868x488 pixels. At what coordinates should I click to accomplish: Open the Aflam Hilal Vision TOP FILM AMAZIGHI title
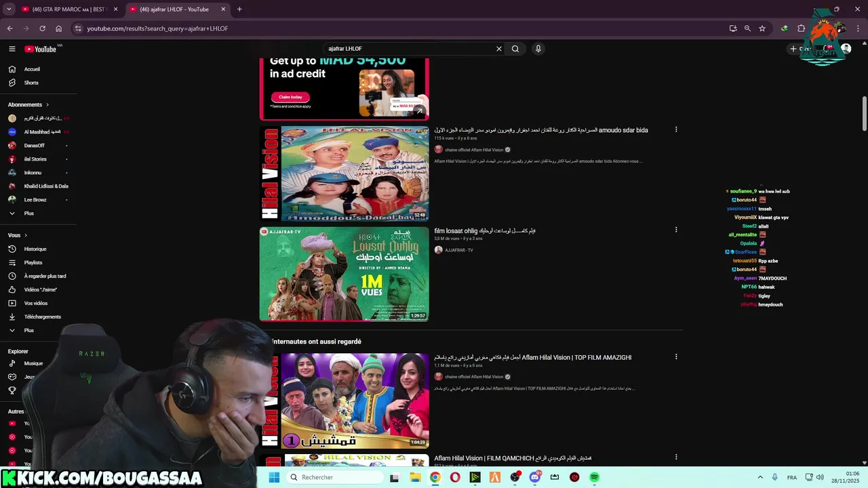533,357
